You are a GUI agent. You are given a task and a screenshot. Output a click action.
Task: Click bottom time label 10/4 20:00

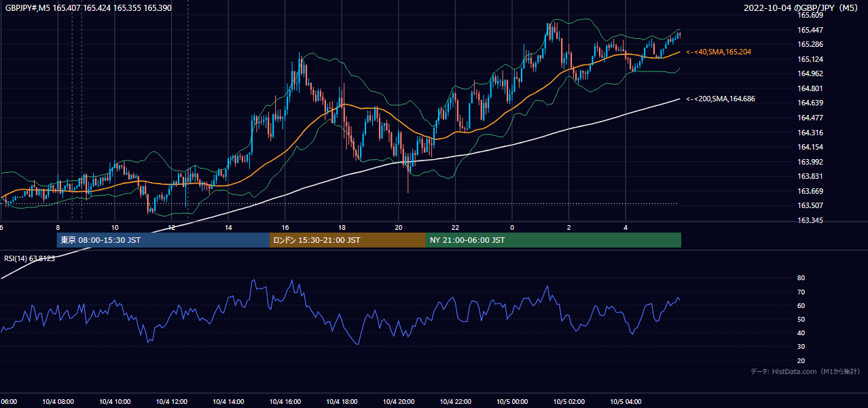(399, 401)
